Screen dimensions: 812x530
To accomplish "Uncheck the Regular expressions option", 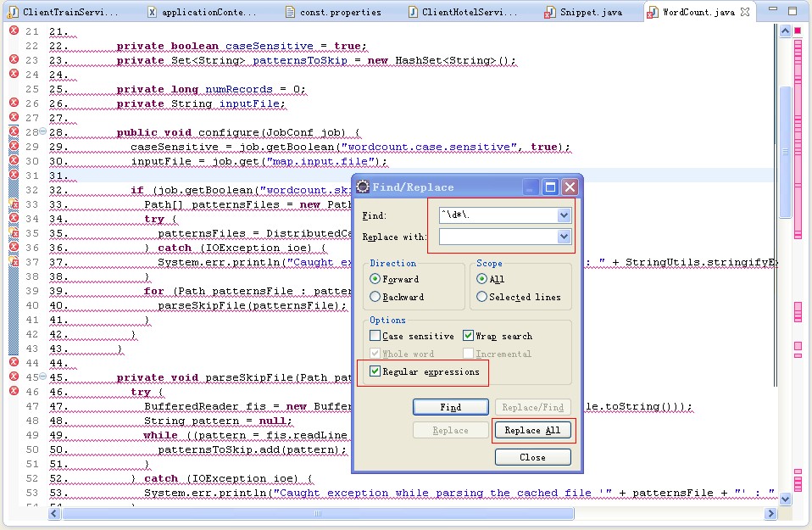I will (375, 371).
